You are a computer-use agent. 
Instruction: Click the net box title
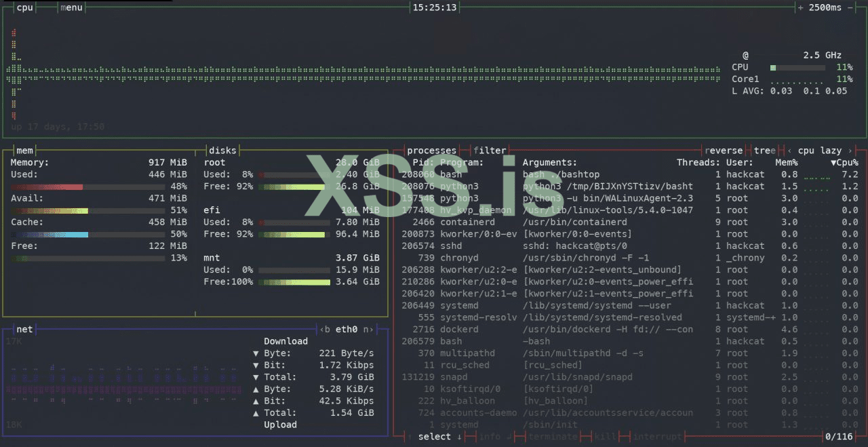24,330
